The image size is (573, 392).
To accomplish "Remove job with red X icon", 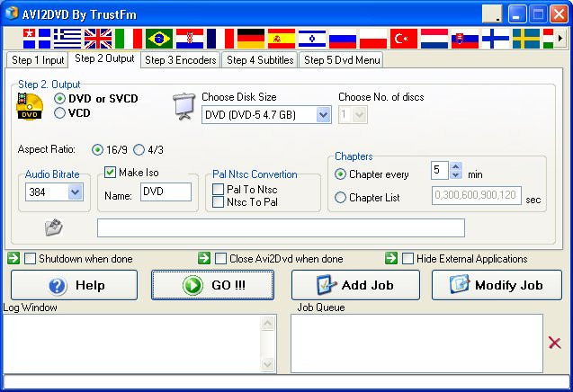I will coord(555,343).
